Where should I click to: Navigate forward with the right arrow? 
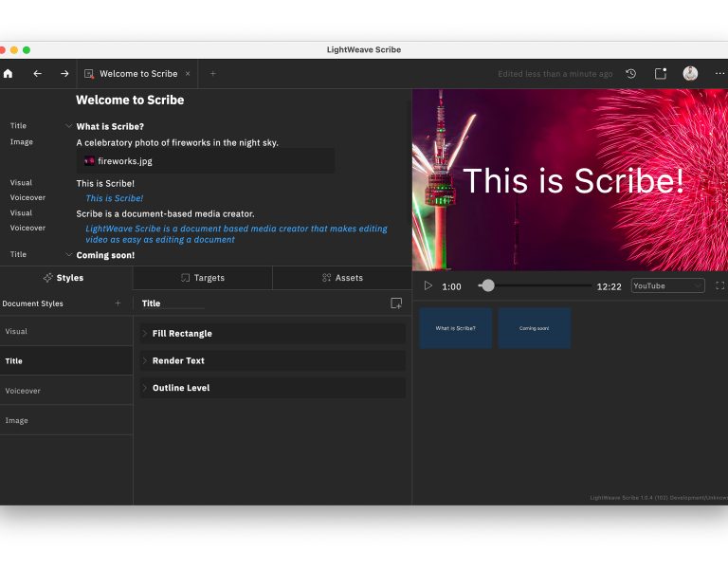click(x=64, y=74)
